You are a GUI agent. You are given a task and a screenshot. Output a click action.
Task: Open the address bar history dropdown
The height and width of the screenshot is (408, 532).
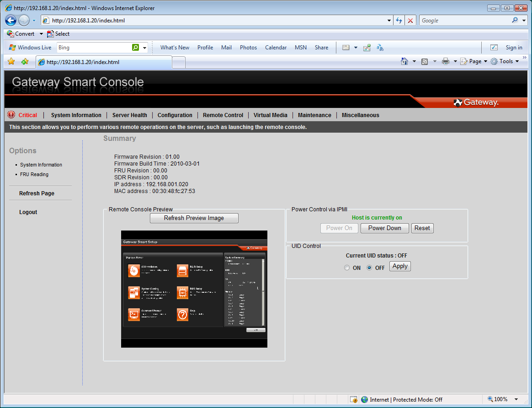(389, 21)
